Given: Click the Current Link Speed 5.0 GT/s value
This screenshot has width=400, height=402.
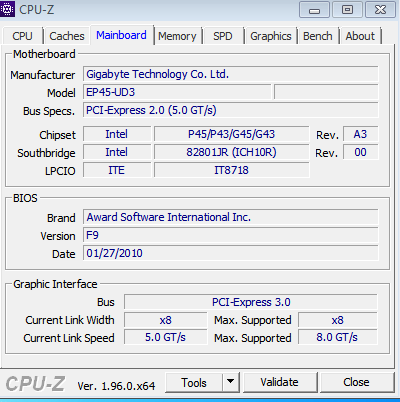Looking at the screenshot, I should 166,337.
